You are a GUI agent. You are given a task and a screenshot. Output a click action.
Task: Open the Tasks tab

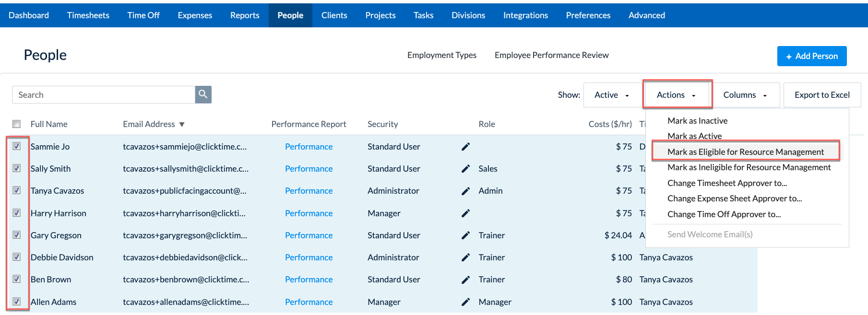point(424,15)
